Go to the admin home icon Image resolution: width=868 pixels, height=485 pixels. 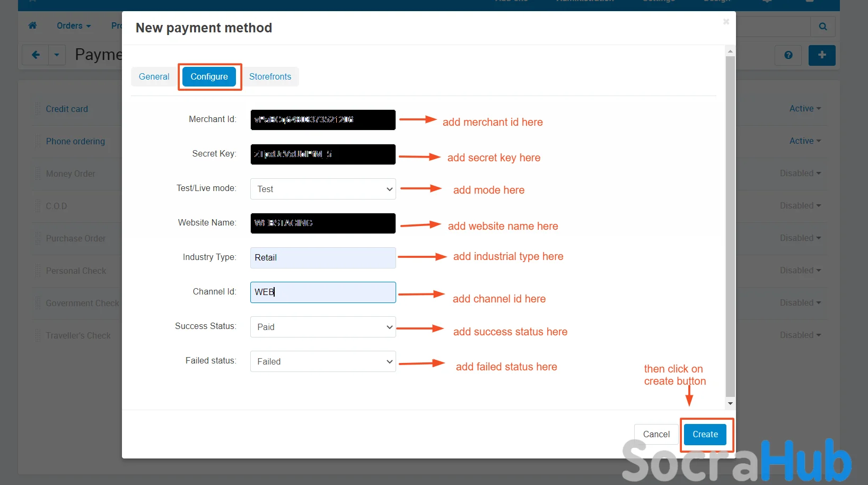pos(32,25)
